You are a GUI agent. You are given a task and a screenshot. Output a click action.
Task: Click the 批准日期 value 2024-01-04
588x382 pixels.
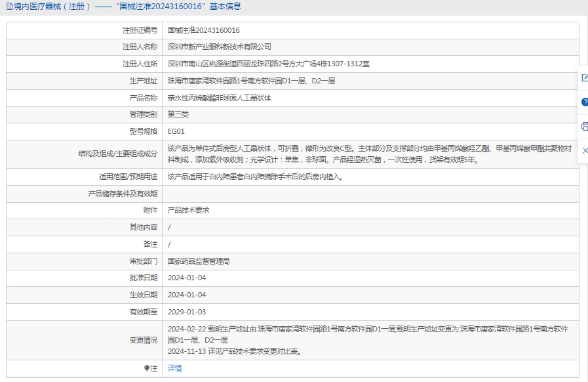(x=187, y=278)
